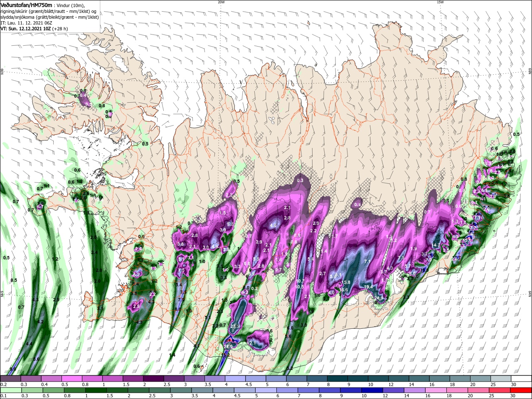Click the 'rigning/skúrir' legend description line

click(x=49, y=11)
